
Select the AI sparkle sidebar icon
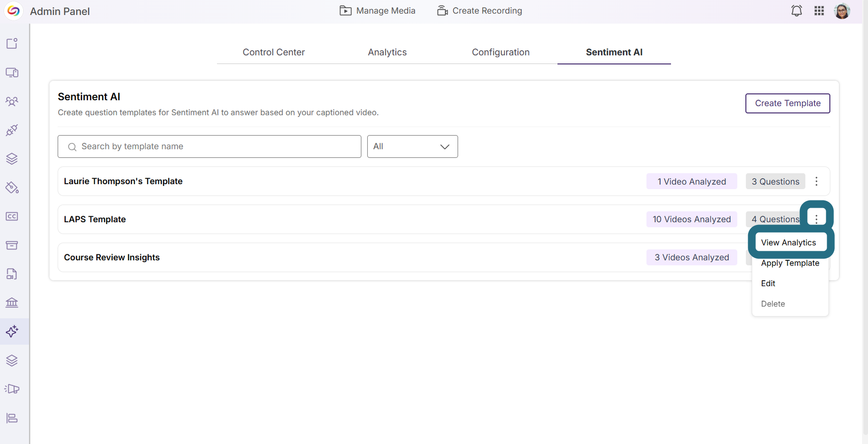[12, 332]
